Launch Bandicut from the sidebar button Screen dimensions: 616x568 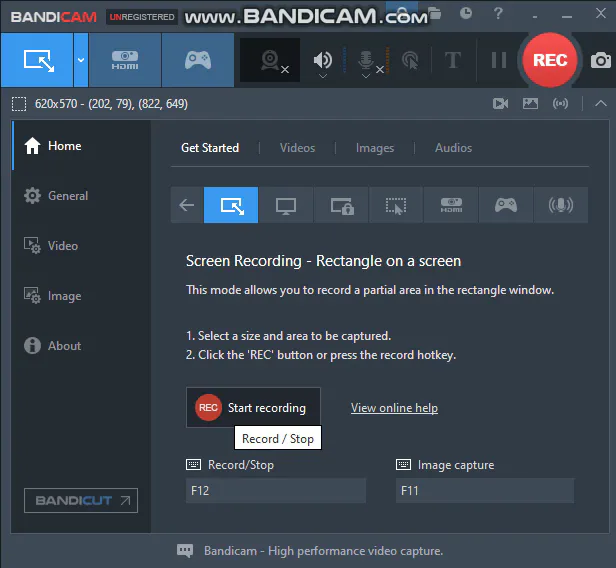[x=81, y=500]
